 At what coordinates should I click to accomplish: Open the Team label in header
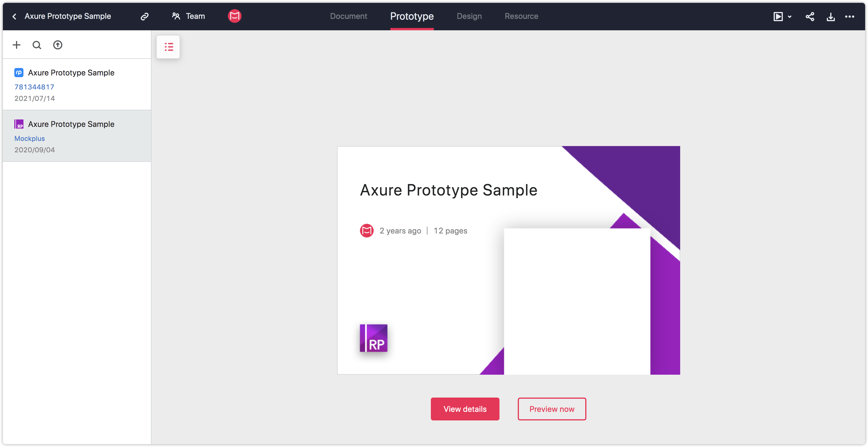point(196,16)
